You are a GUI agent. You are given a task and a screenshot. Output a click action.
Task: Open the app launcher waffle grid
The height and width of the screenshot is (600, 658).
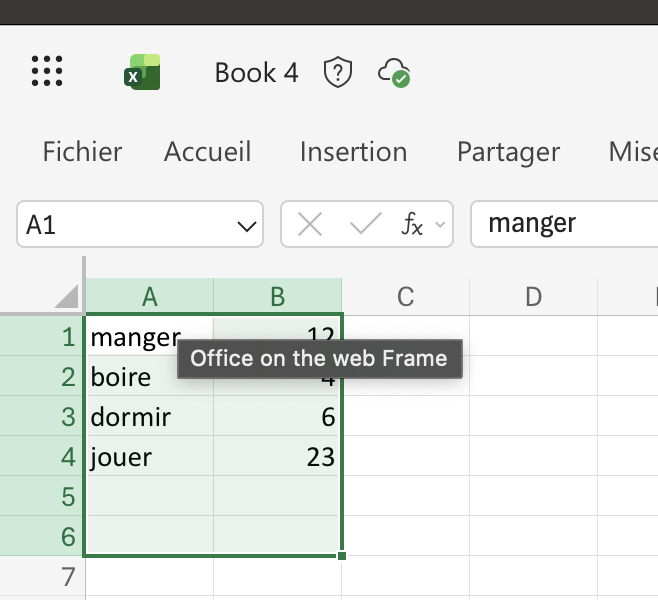point(47,72)
